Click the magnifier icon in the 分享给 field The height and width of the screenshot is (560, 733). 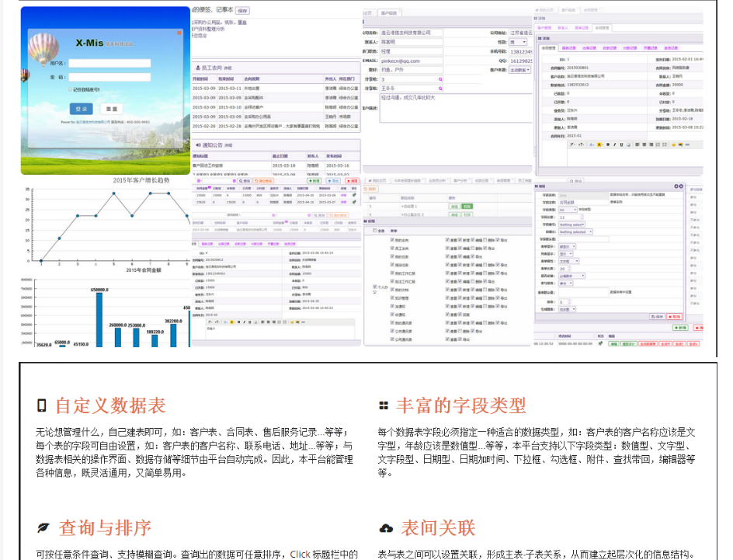tap(440, 79)
